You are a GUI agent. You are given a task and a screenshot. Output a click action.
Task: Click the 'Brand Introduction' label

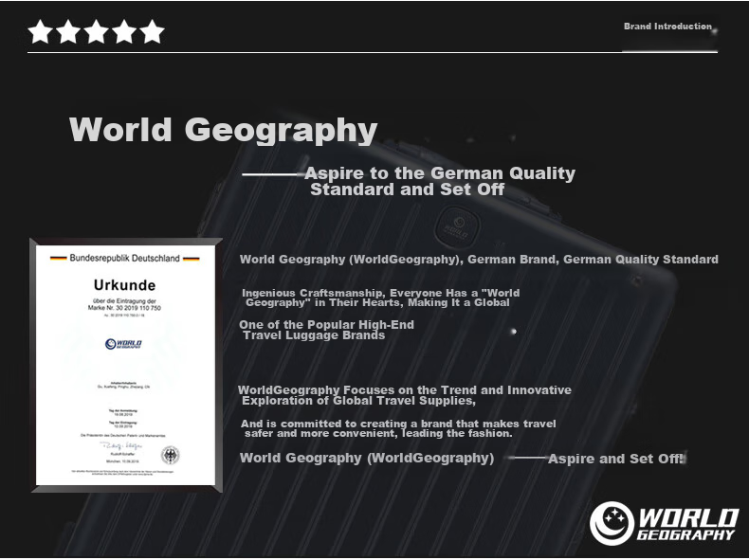[667, 27]
